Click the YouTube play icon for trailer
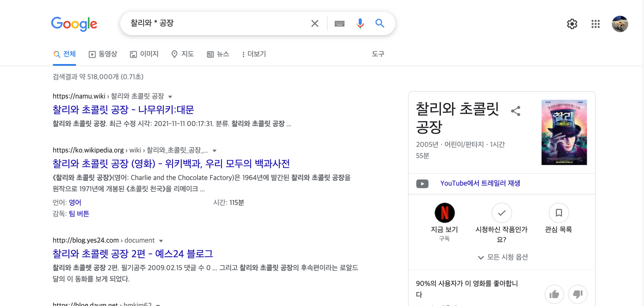Image resolution: width=644 pixels, height=306 pixels. coord(422,184)
